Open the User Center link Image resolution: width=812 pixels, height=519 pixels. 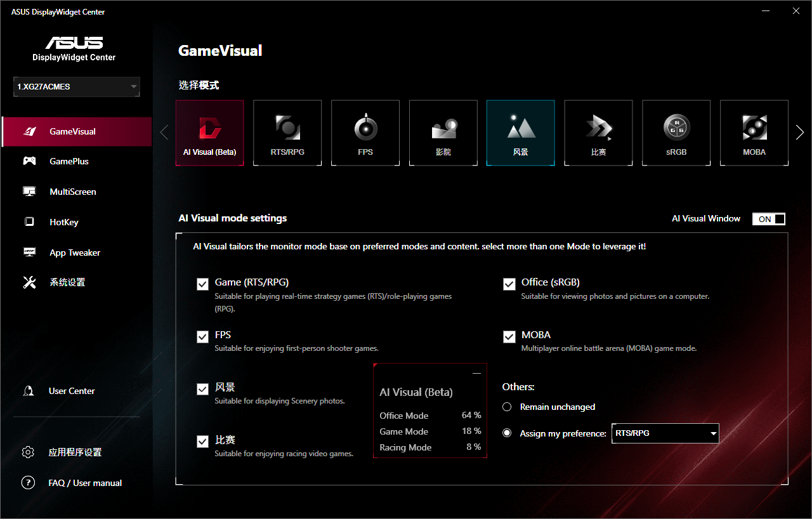click(x=72, y=391)
